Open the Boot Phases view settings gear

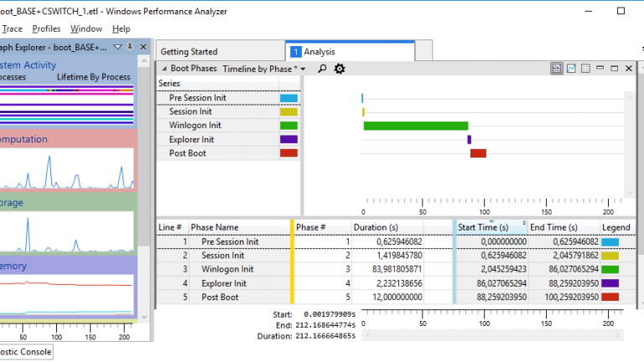click(340, 69)
